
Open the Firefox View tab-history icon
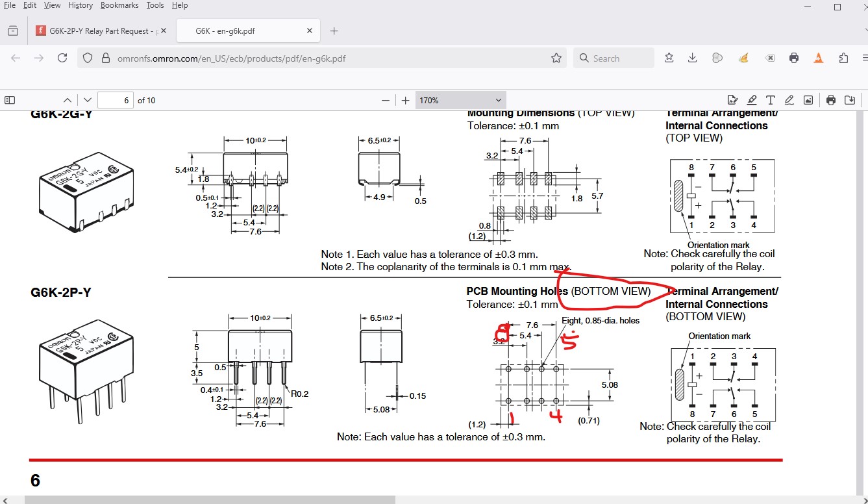(13, 31)
